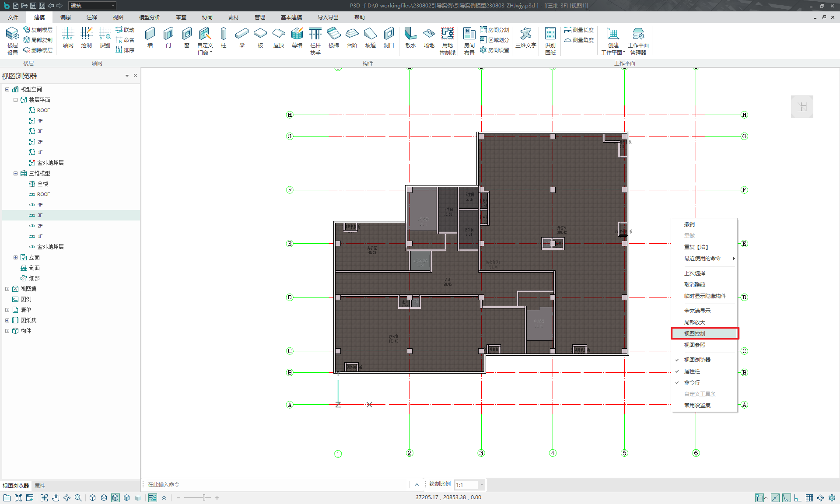
Task: Open the 模型分析 ribbon tab
Action: (x=149, y=17)
